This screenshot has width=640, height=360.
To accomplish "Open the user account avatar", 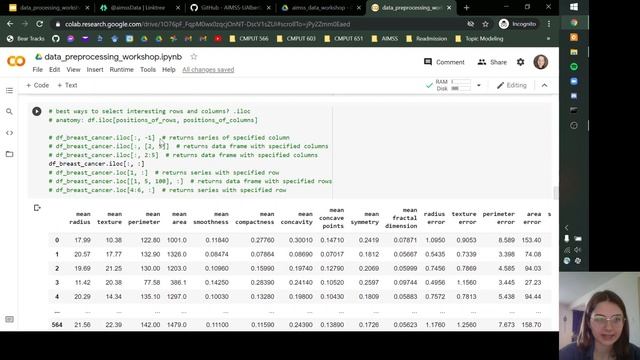I will [x=541, y=62].
